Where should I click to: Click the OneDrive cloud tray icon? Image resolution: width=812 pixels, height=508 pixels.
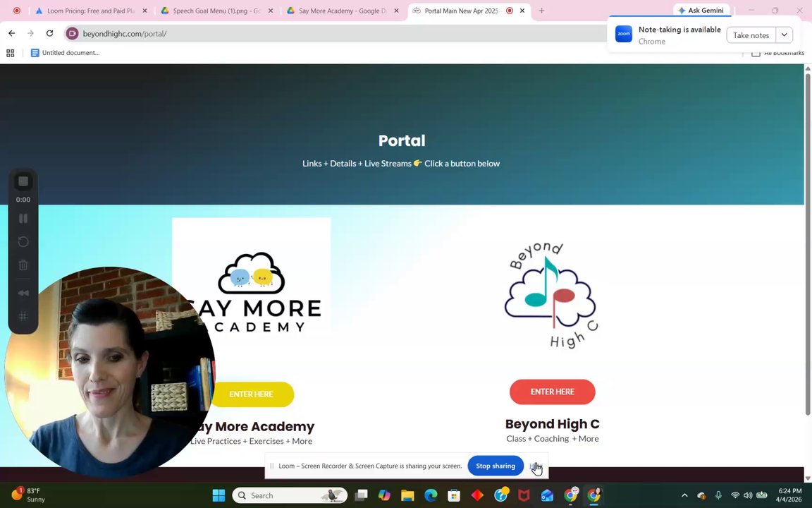[x=702, y=495]
